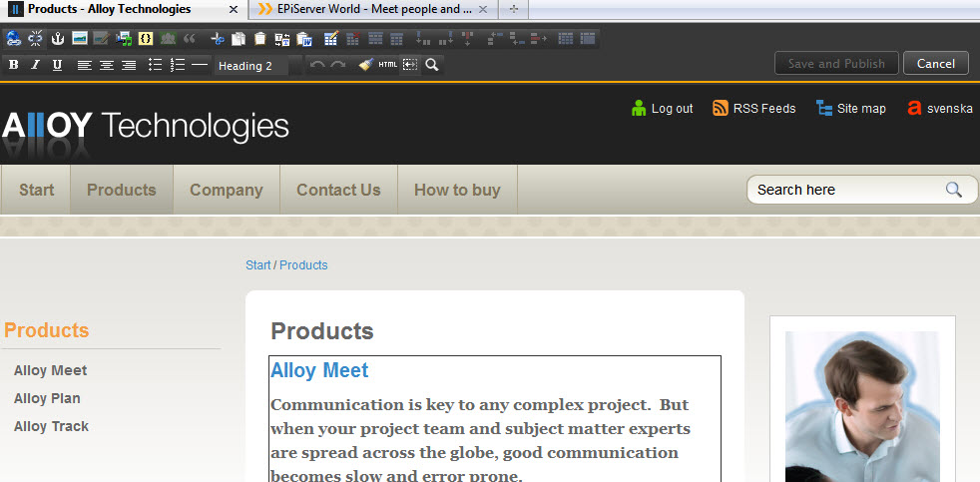This screenshot has width=980, height=482.
Task: Toggle bold formatting
Action: (x=14, y=65)
